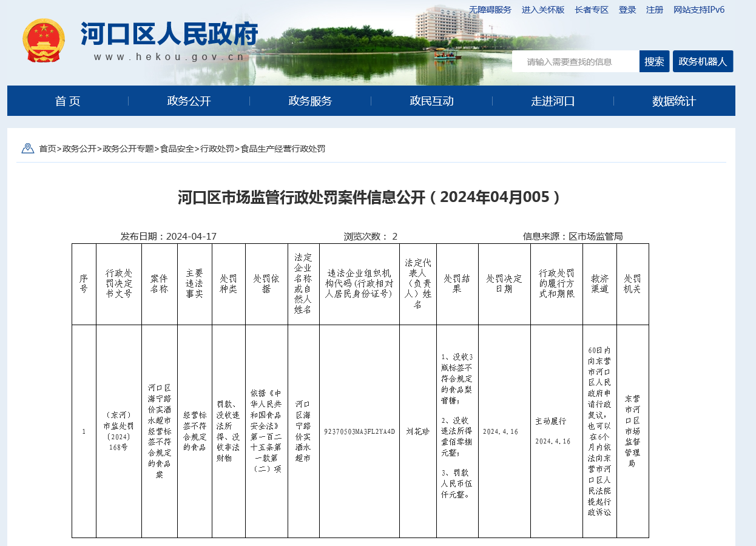This screenshot has width=756, height=546.
Task: Click the 行政处罚决定书文号 column header
Action: pos(119,284)
